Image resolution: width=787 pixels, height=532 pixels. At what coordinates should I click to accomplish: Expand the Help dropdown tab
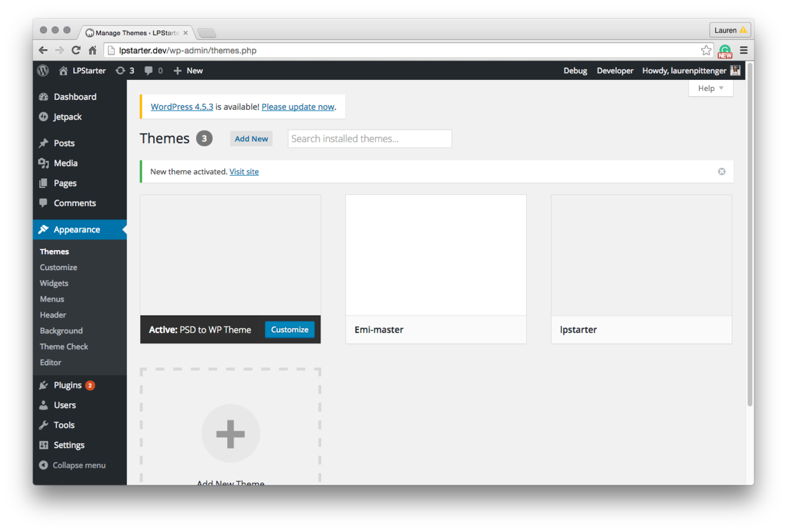711,88
